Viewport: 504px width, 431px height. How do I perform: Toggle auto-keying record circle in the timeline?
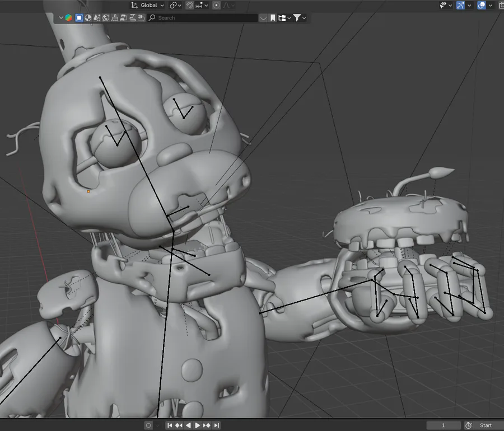click(148, 425)
